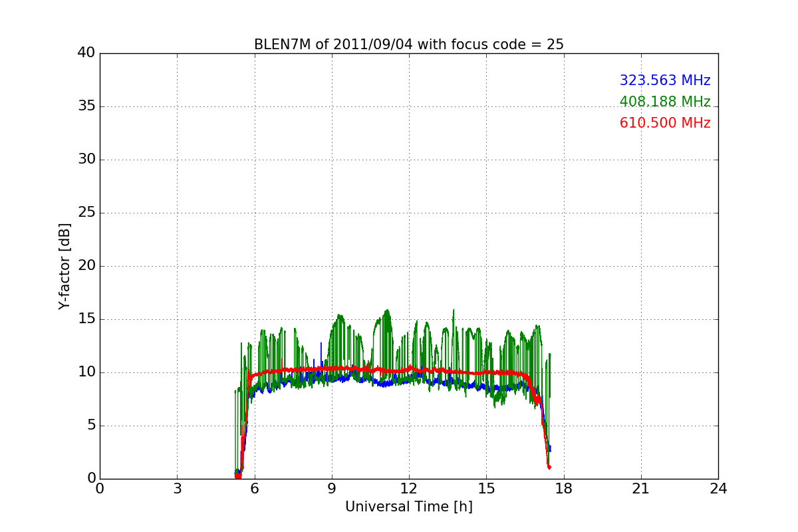
Task: Select the green "408.188 MHz" legend label
Action: pyautogui.click(x=665, y=102)
